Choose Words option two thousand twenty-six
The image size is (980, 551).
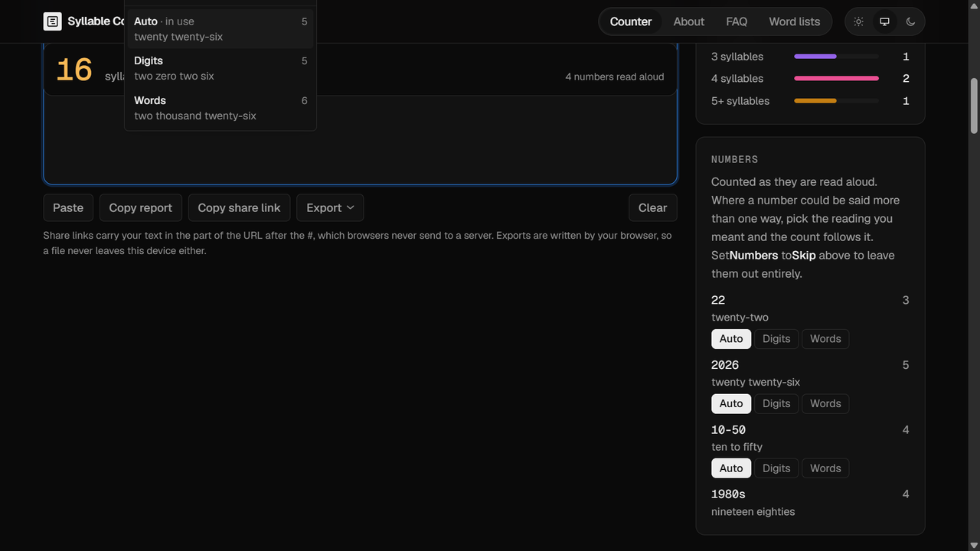point(220,108)
